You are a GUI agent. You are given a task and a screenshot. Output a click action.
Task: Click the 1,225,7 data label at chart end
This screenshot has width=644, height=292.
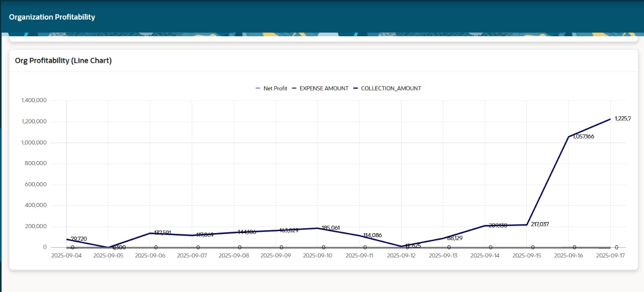point(622,119)
